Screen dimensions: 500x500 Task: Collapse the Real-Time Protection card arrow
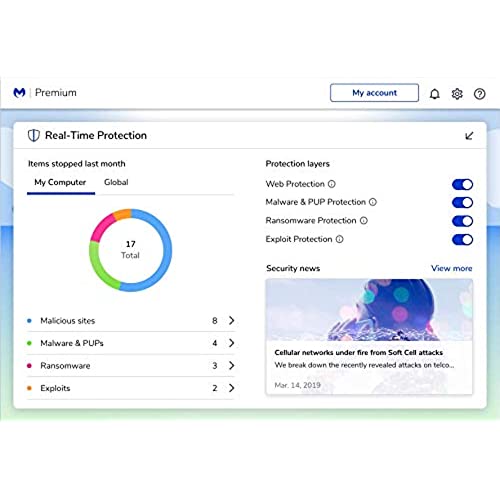(x=469, y=136)
